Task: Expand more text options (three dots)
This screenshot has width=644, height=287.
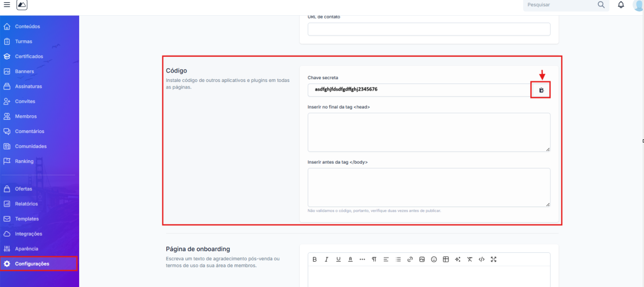Action: tap(362, 259)
